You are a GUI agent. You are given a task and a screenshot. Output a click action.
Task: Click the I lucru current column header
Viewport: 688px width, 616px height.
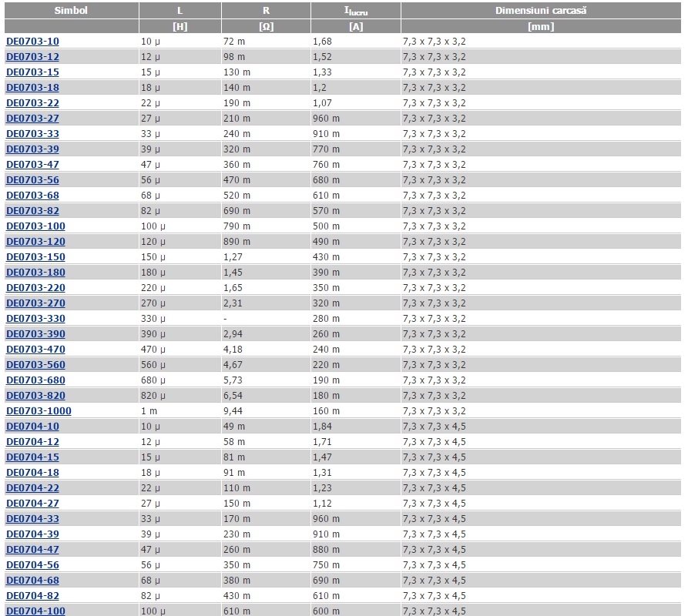click(355, 11)
